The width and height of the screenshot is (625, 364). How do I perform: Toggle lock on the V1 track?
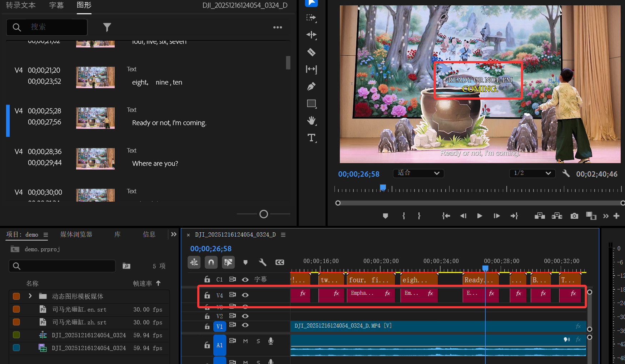(207, 326)
